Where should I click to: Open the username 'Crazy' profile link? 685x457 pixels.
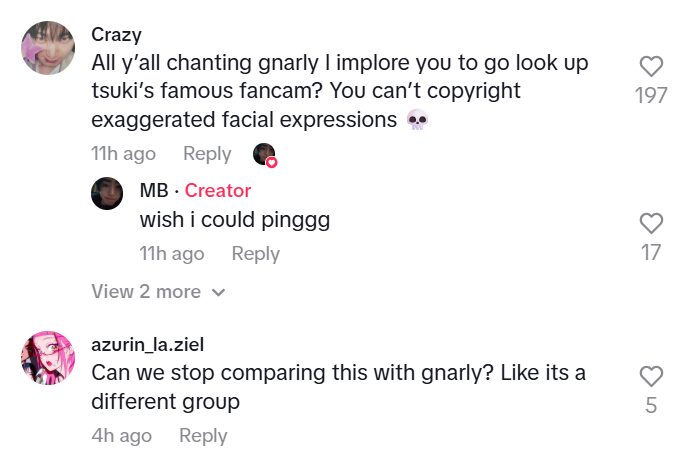click(x=116, y=35)
